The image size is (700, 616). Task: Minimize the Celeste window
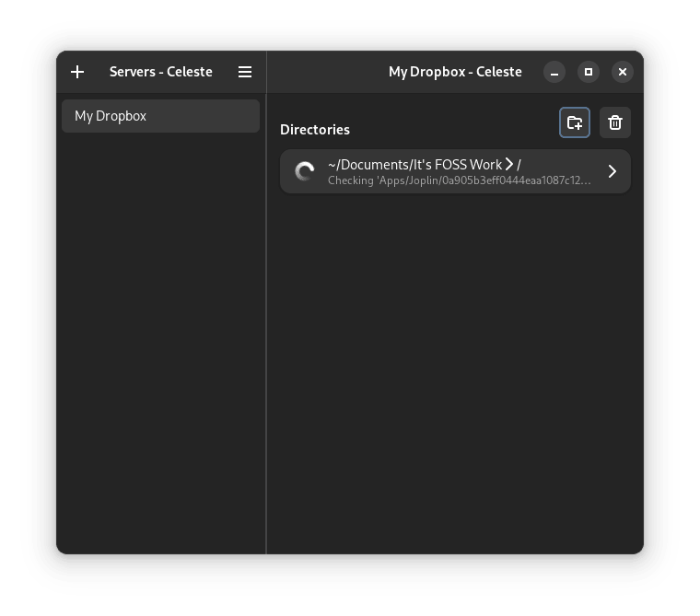554,72
